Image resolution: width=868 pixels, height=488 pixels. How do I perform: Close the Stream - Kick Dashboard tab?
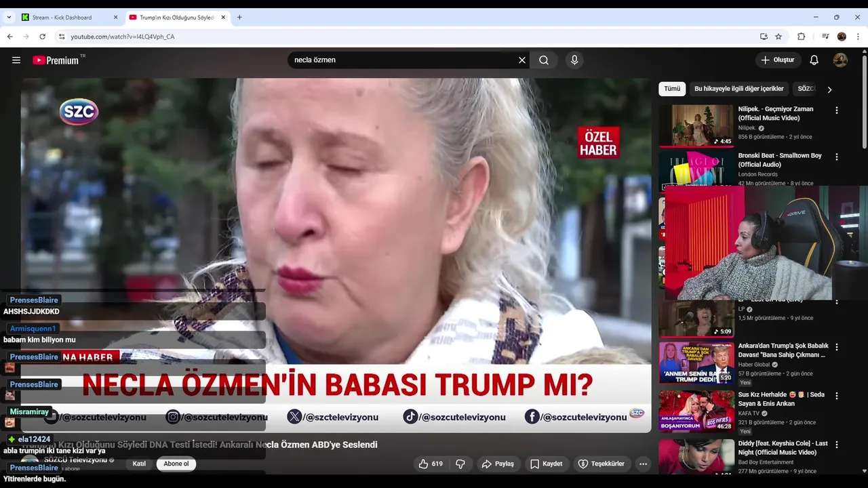116,18
